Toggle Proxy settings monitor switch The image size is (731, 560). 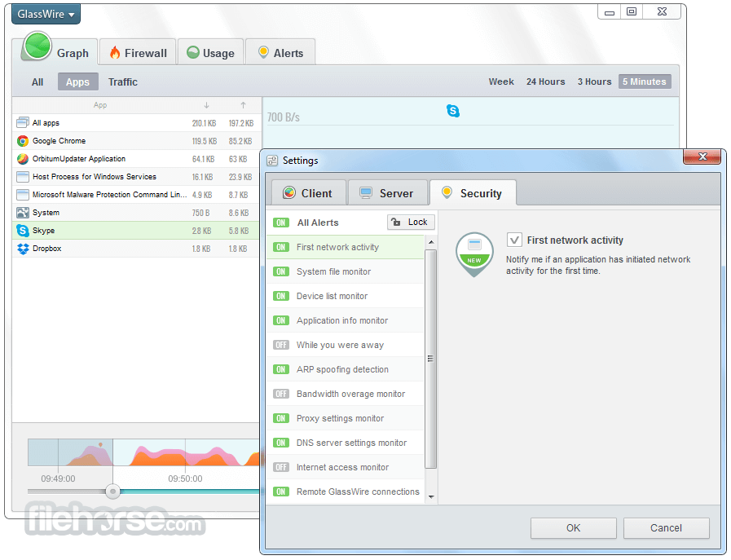(281, 418)
